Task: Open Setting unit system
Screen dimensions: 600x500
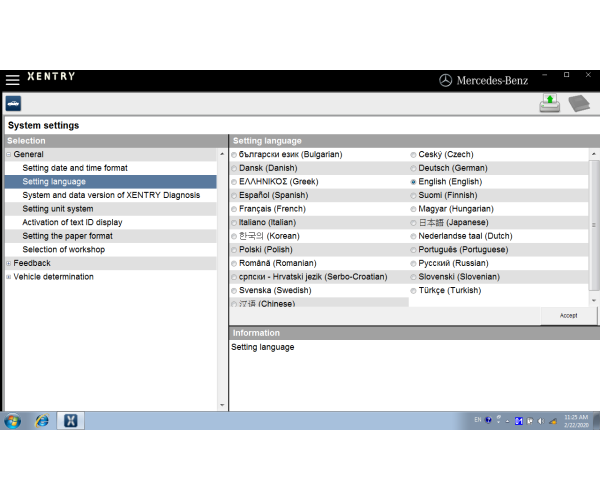Action: pyautogui.click(x=58, y=209)
